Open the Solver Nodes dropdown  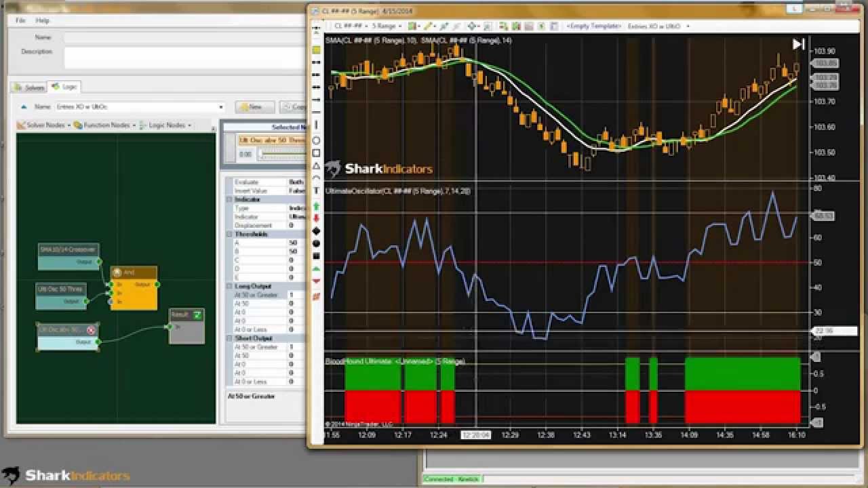[44, 125]
